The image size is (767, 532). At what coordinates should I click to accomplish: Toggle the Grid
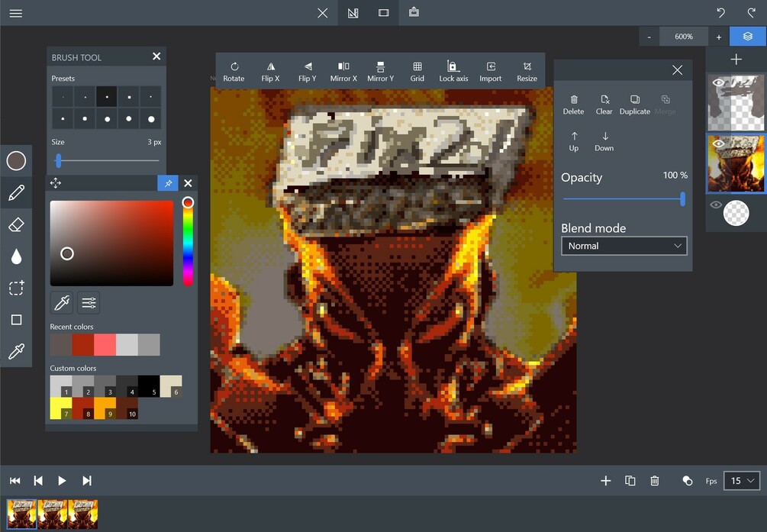[417, 72]
